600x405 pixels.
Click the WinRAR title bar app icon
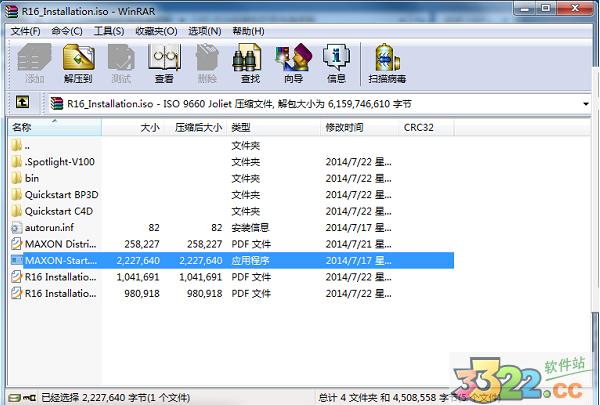11,11
